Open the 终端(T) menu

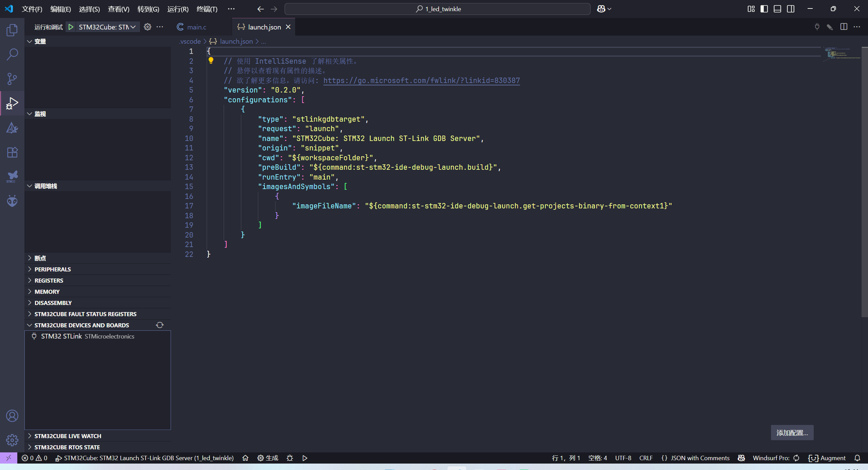207,9
